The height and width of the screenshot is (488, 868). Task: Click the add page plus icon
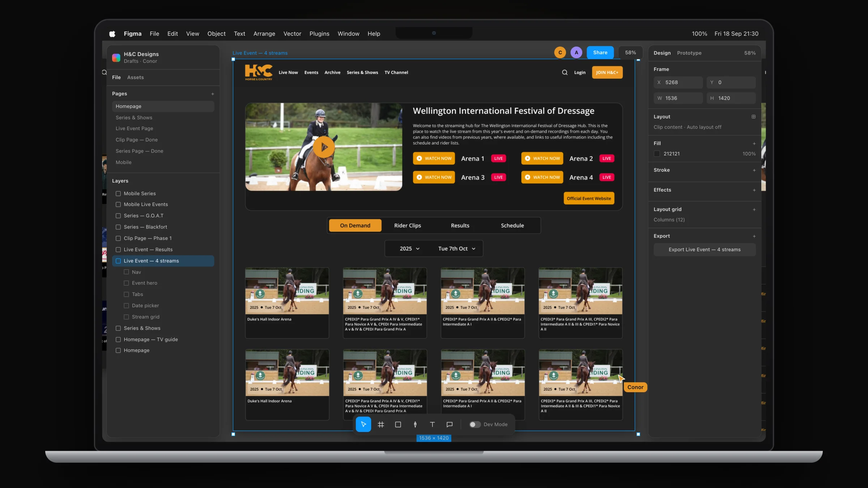click(x=213, y=94)
